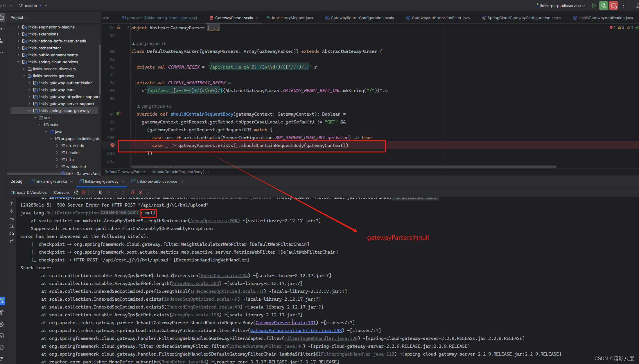Close the GatewayParser.scala editor tab
The height and width of the screenshot is (364, 639).
tap(257, 18)
